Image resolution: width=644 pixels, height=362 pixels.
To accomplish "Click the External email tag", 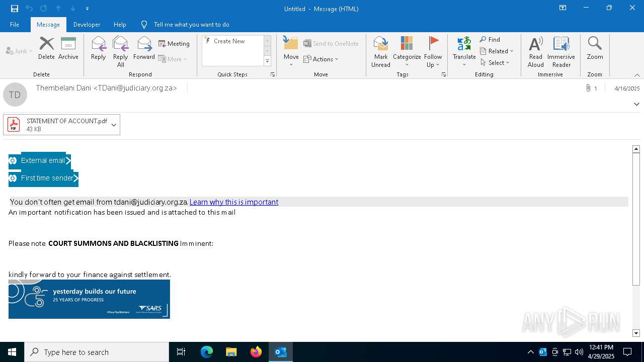I will point(40,160).
